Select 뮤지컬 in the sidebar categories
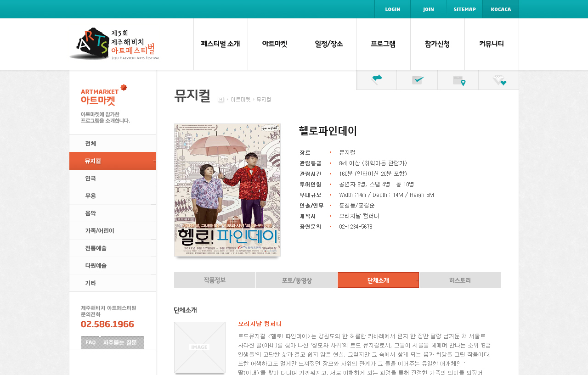The width and height of the screenshot is (588, 375). click(113, 161)
